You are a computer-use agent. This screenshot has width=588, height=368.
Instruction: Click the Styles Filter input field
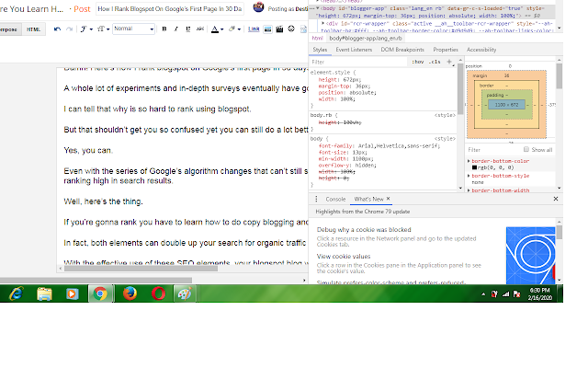[x=358, y=62]
